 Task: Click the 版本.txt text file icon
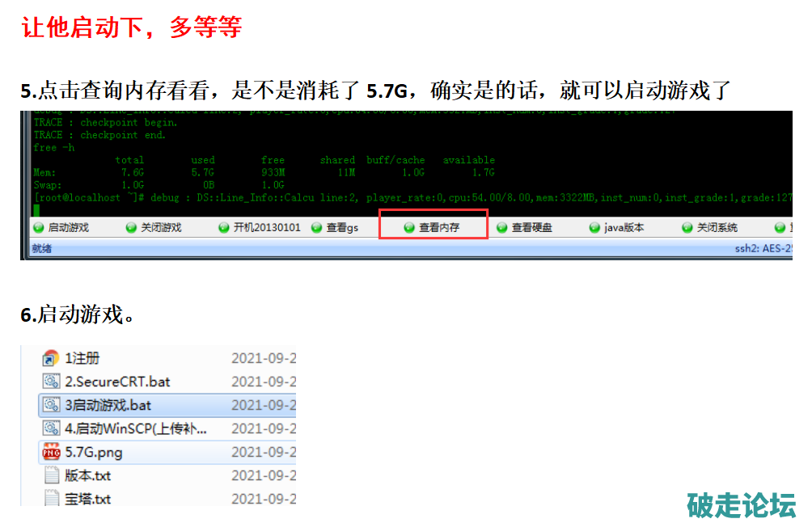click(51, 475)
